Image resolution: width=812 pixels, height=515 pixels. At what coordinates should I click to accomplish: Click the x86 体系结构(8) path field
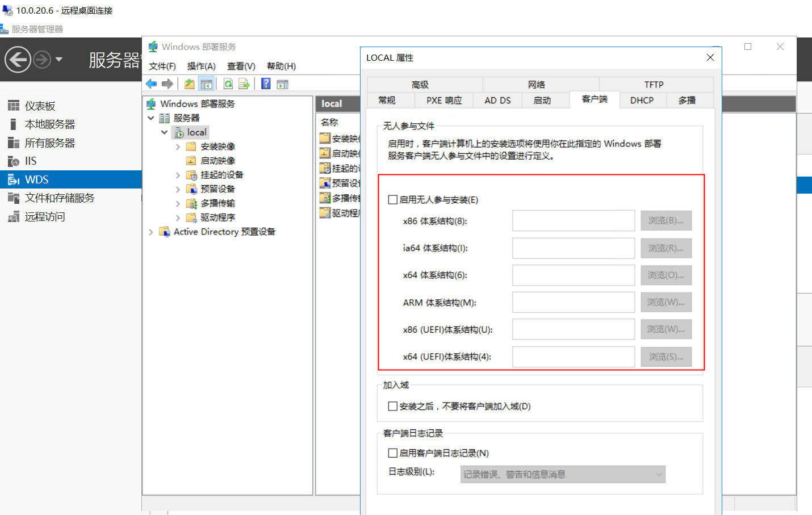(x=574, y=221)
